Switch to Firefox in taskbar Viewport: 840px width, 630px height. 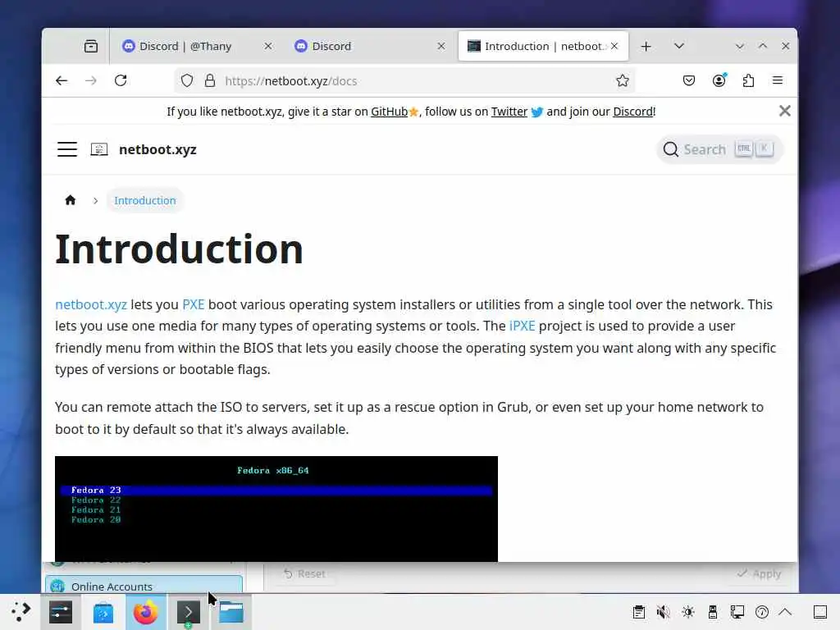coord(146,612)
